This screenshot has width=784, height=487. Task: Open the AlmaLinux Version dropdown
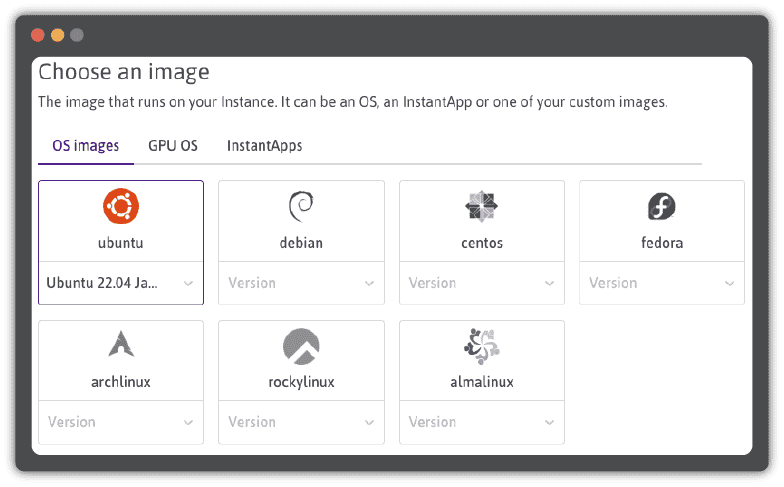pyautogui.click(x=482, y=422)
